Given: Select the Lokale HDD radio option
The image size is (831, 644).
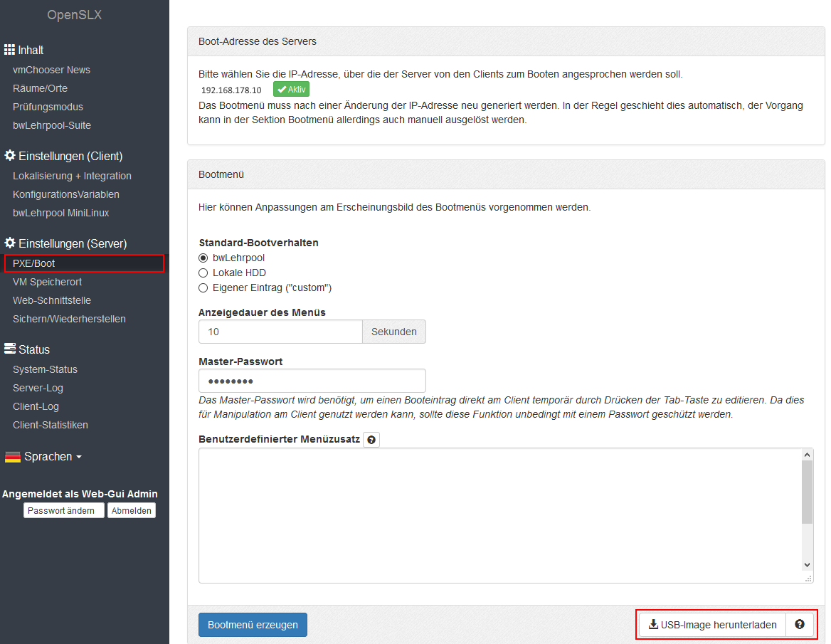Looking at the screenshot, I should pyautogui.click(x=203, y=273).
